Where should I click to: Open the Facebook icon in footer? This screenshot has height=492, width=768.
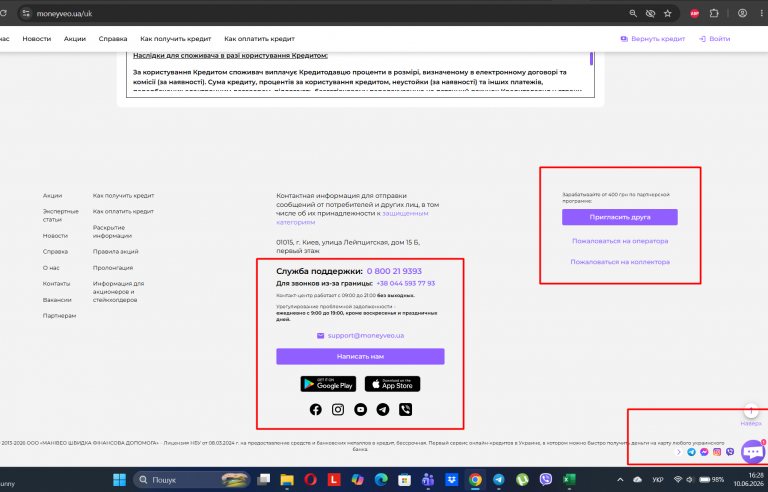point(315,410)
